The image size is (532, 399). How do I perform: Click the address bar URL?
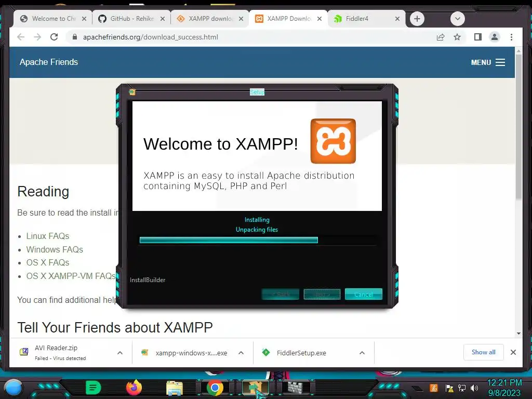(151, 37)
